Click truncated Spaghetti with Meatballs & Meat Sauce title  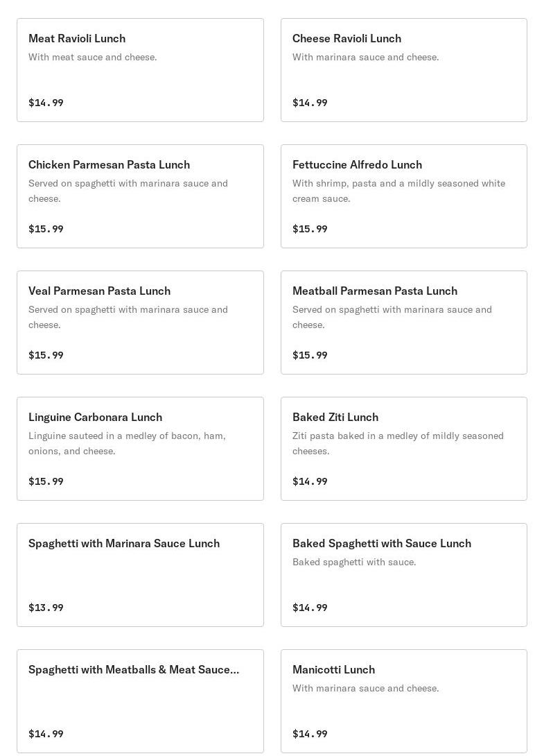[x=134, y=669]
